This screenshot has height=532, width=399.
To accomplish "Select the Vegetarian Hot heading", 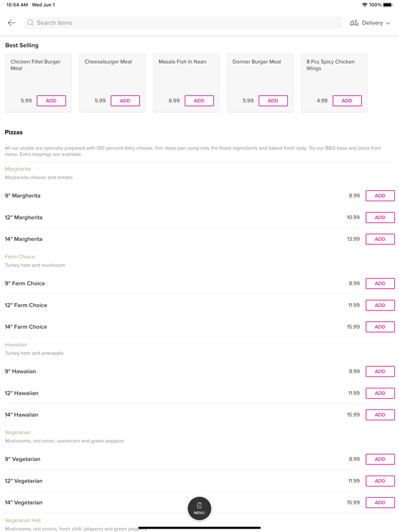I will pos(23,520).
